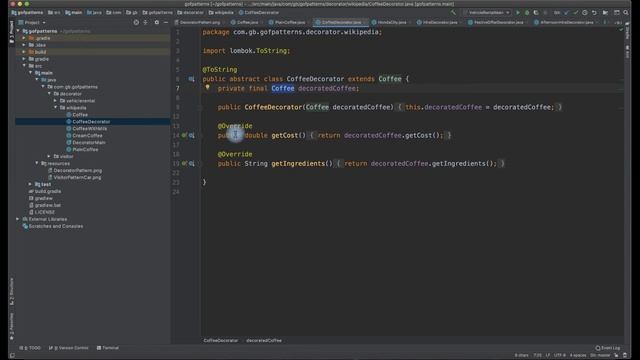Click the Show History clock icon
640x360 pixels.
click(585, 13)
